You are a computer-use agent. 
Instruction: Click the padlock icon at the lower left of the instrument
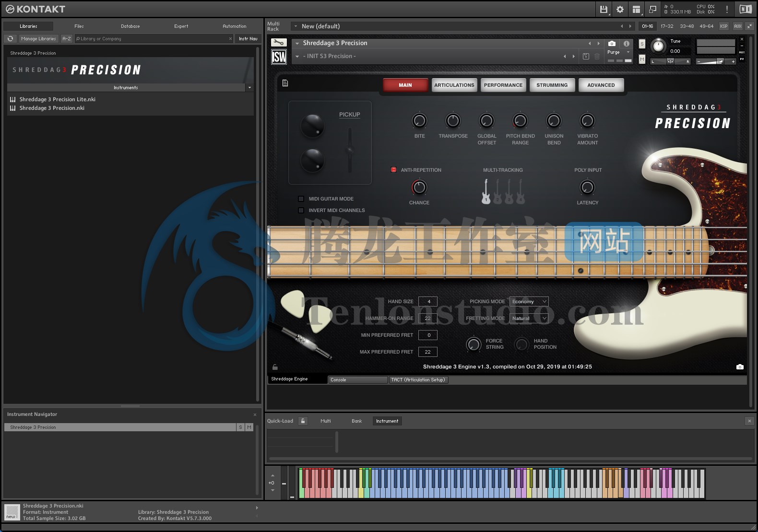pos(275,367)
